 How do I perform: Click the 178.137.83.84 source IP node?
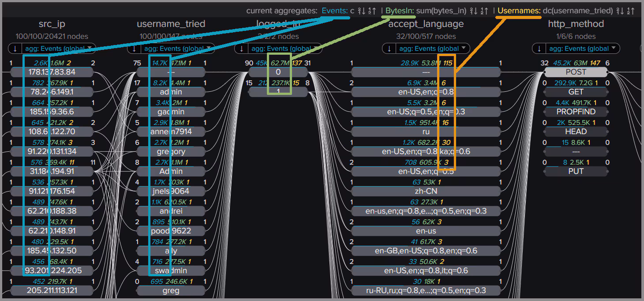tap(52, 72)
